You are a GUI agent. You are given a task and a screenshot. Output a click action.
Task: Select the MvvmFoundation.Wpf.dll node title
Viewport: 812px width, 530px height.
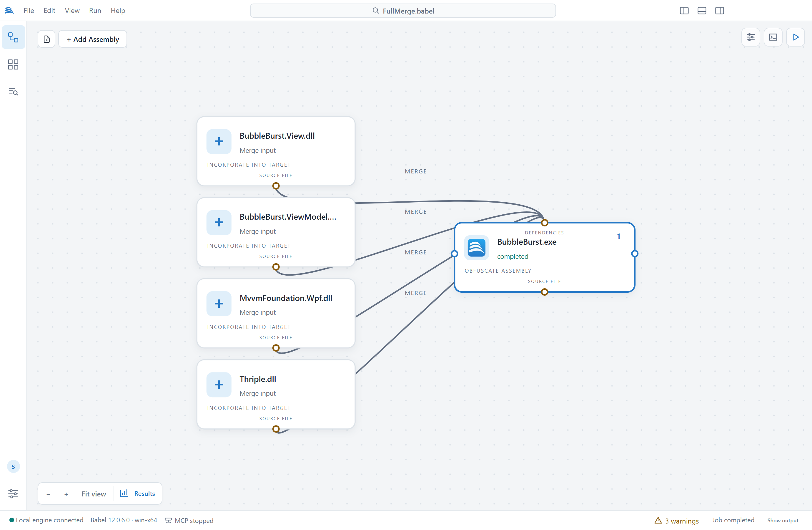(x=286, y=298)
